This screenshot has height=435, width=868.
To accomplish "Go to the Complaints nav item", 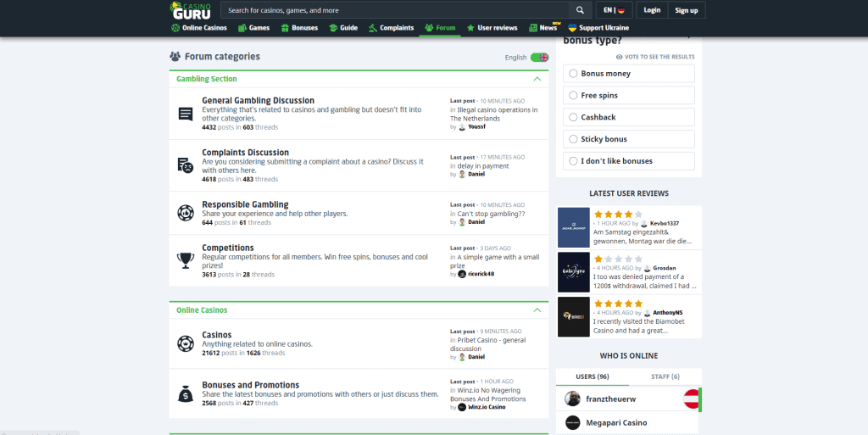I will 392,28.
